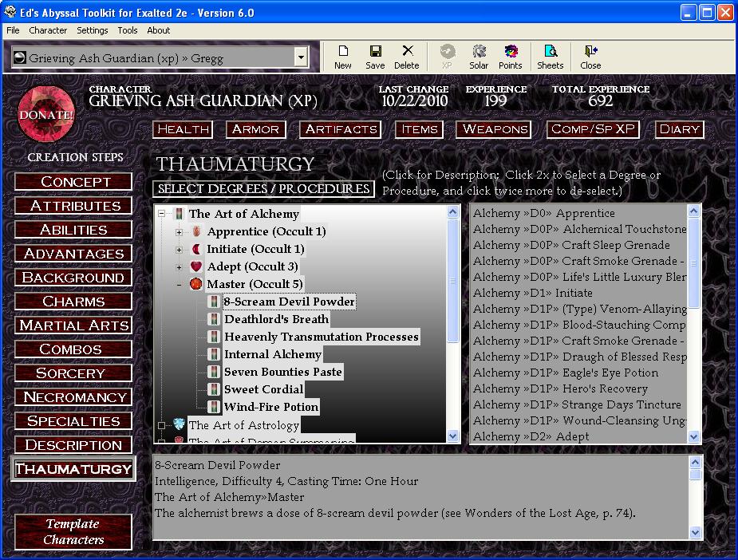Expand the Initiate (Occult 1) node
Screen dimensions: 738x560
(179, 250)
